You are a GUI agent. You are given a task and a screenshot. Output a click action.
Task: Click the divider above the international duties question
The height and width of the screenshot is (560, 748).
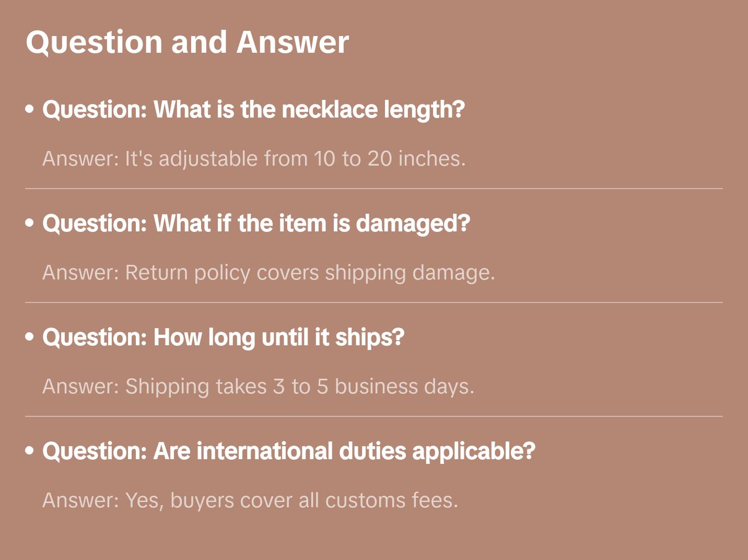pos(374,416)
